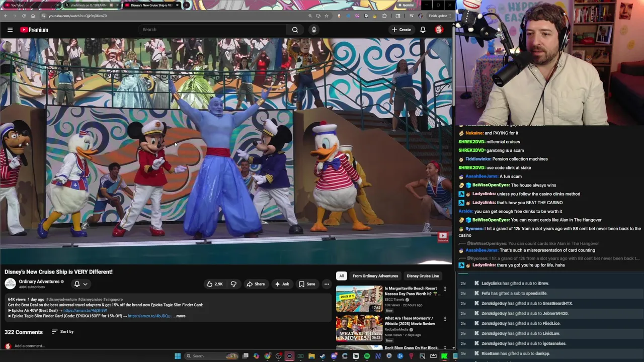Start voice search with microphone icon
Viewport: 644px width, 362px height.
tap(314, 30)
